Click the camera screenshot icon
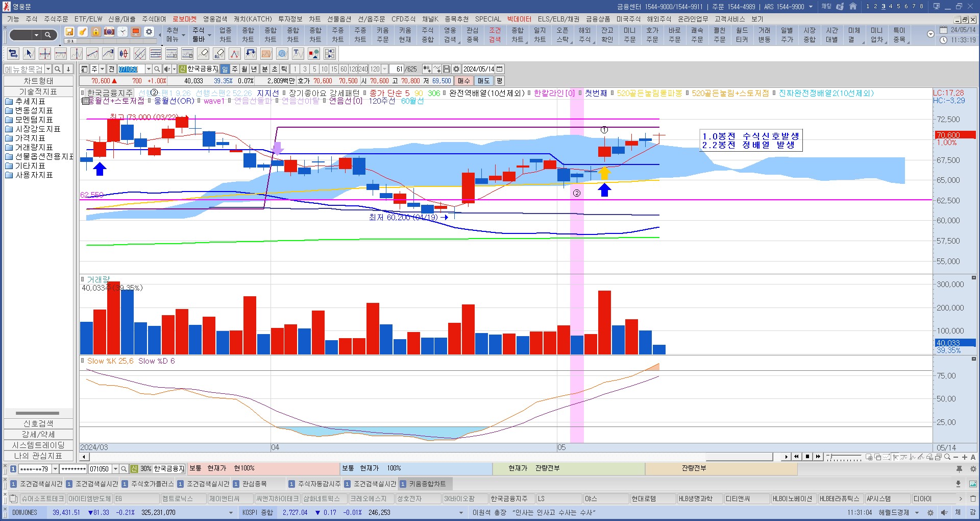This screenshot has width=980, height=521. [109, 32]
